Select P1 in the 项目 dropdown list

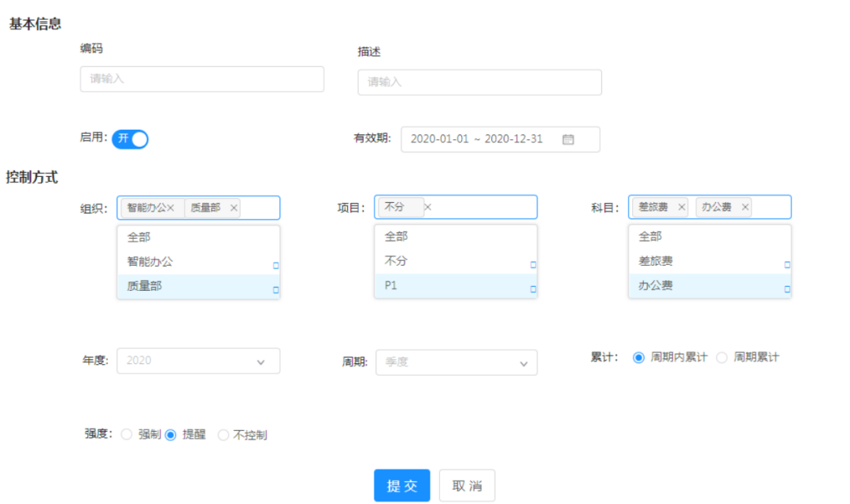click(x=456, y=285)
